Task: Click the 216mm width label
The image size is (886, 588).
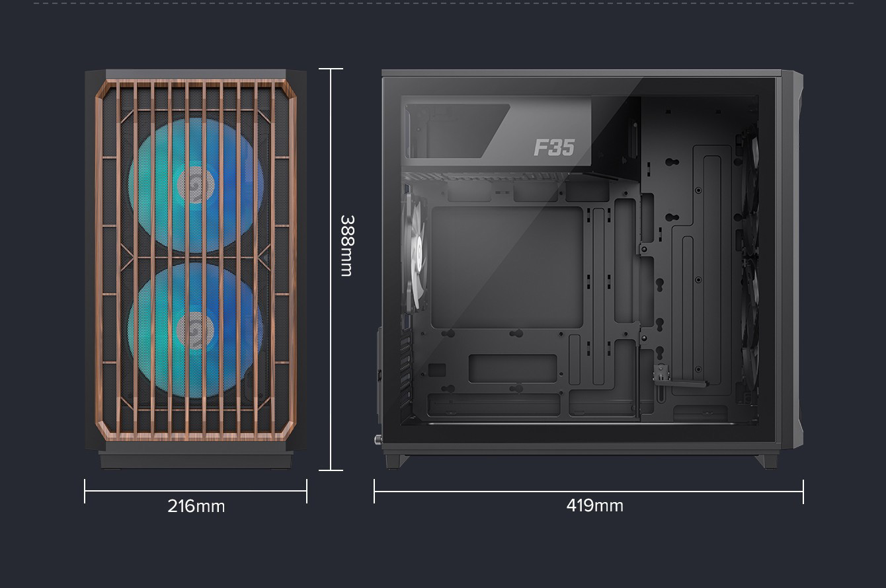Action: [x=196, y=506]
